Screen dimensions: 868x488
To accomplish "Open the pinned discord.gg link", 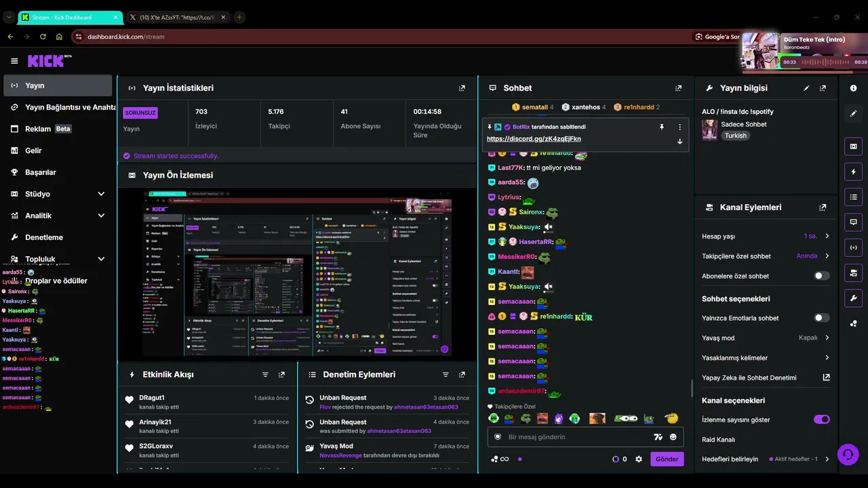I will 534,139.
